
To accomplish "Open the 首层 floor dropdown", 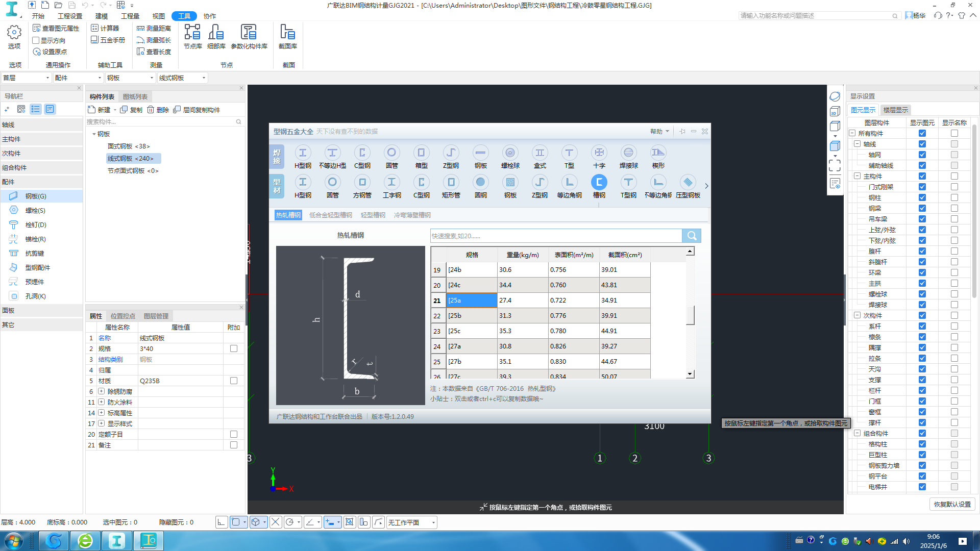I will 27,78.
